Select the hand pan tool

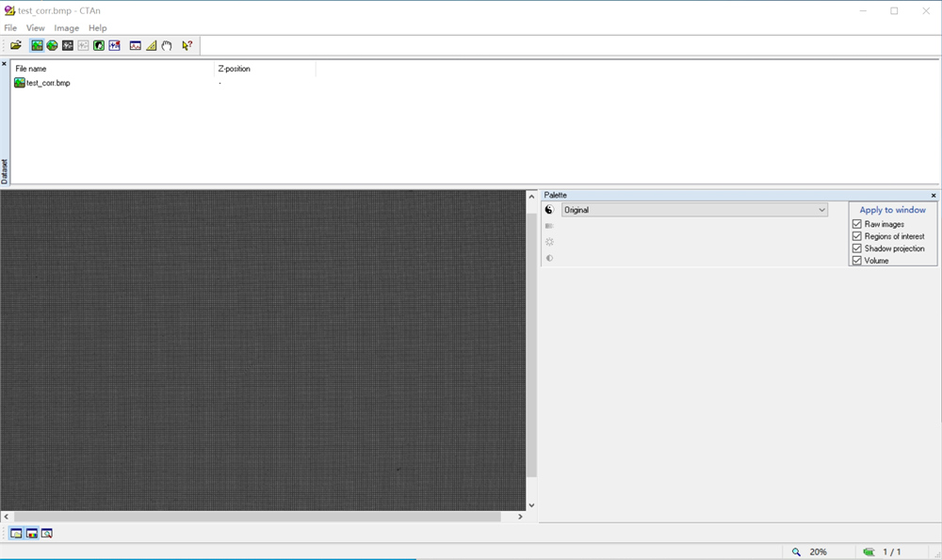167,45
